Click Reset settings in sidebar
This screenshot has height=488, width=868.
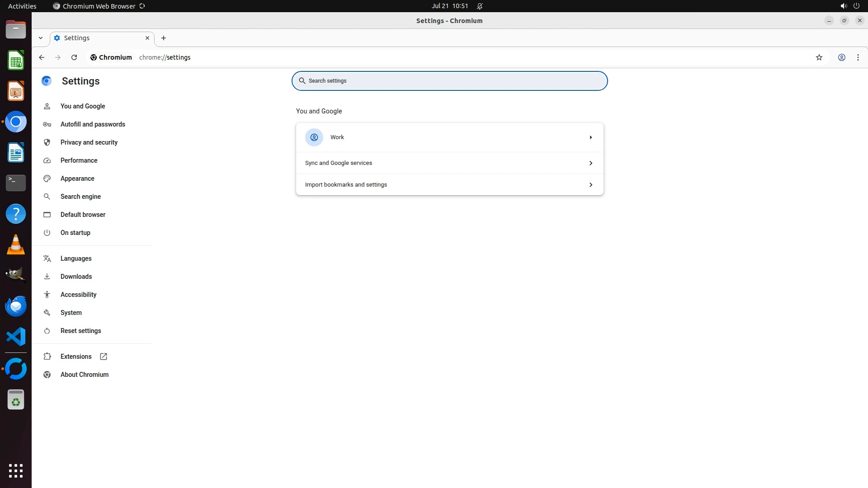pos(80,331)
